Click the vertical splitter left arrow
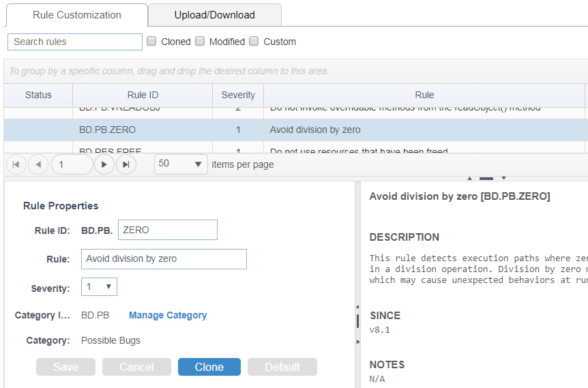Screen dimensions: 588x388 [357, 307]
